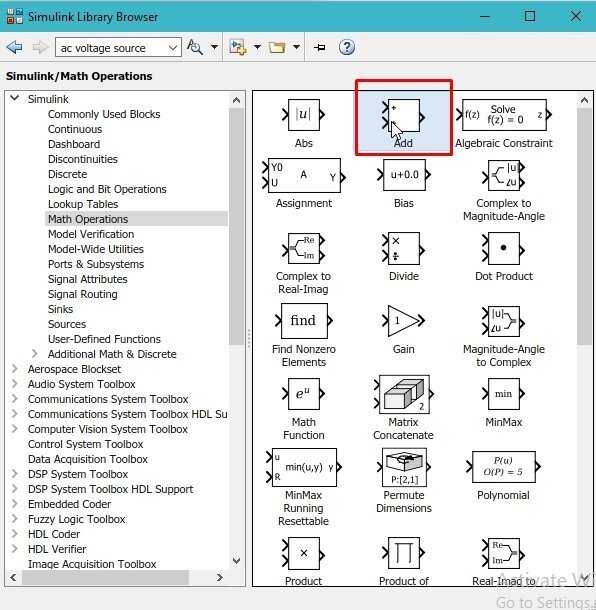Select the Math Function block

pos(303,394)
